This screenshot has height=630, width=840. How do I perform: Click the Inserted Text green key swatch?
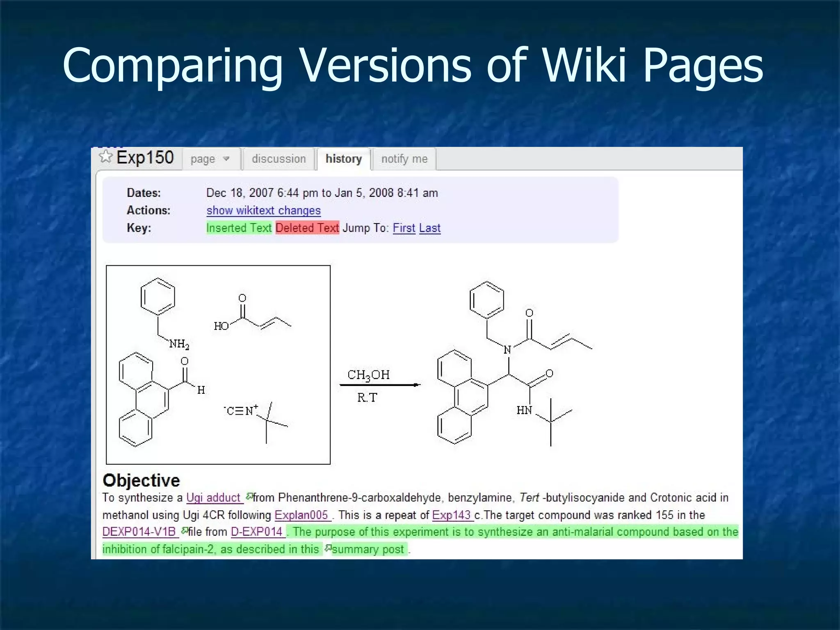239,228
